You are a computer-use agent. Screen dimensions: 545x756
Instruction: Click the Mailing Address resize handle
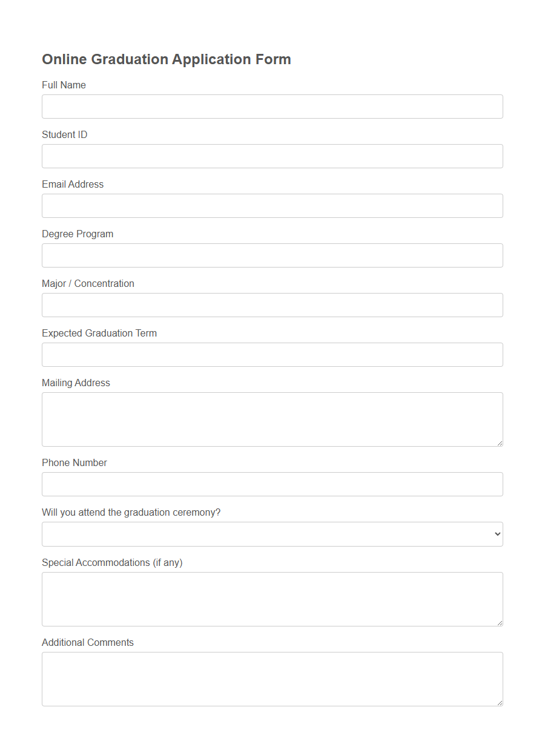pos(500,443)
